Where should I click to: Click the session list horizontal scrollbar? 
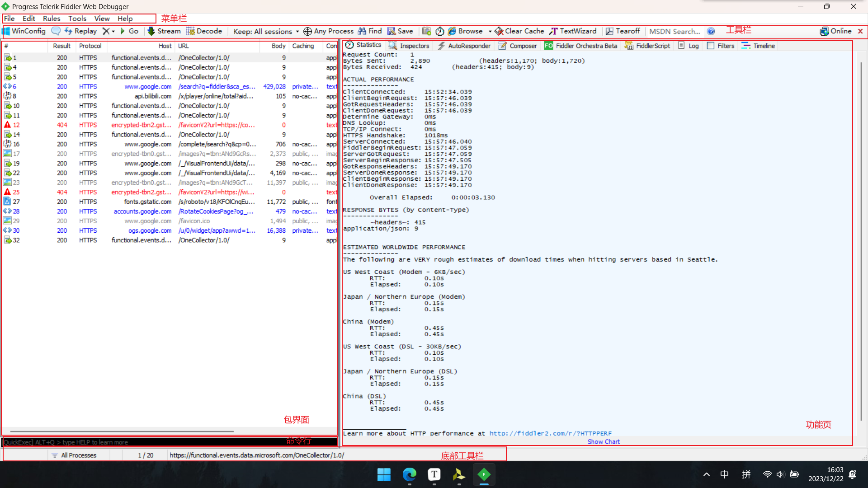(x=122, y=432)
